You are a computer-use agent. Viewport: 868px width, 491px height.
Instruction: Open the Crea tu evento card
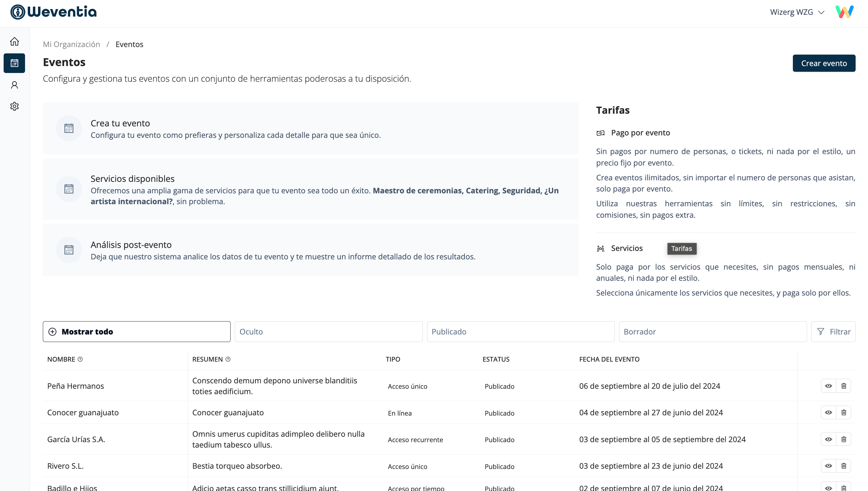coord(310,128)
